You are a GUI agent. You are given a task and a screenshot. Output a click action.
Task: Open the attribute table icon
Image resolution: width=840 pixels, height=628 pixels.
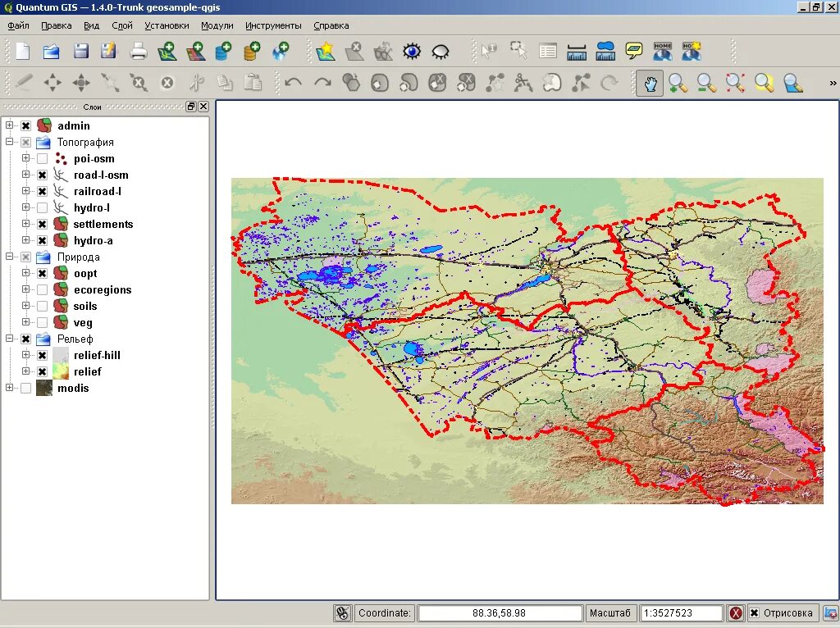point(547,52)
